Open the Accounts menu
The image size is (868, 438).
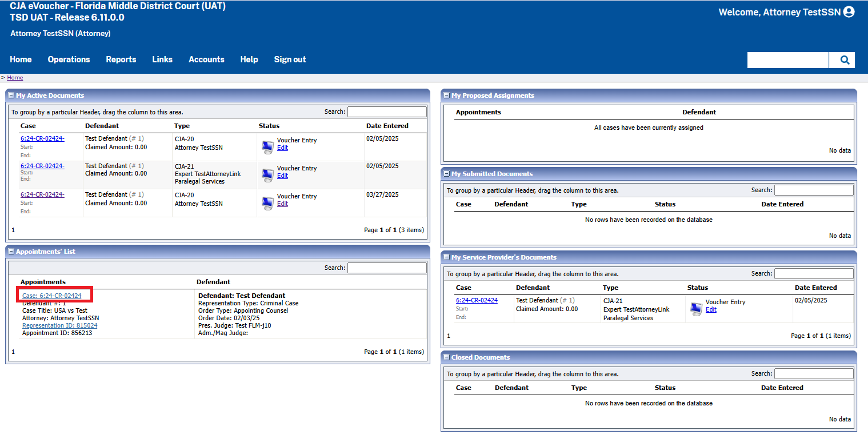[206, 59]
